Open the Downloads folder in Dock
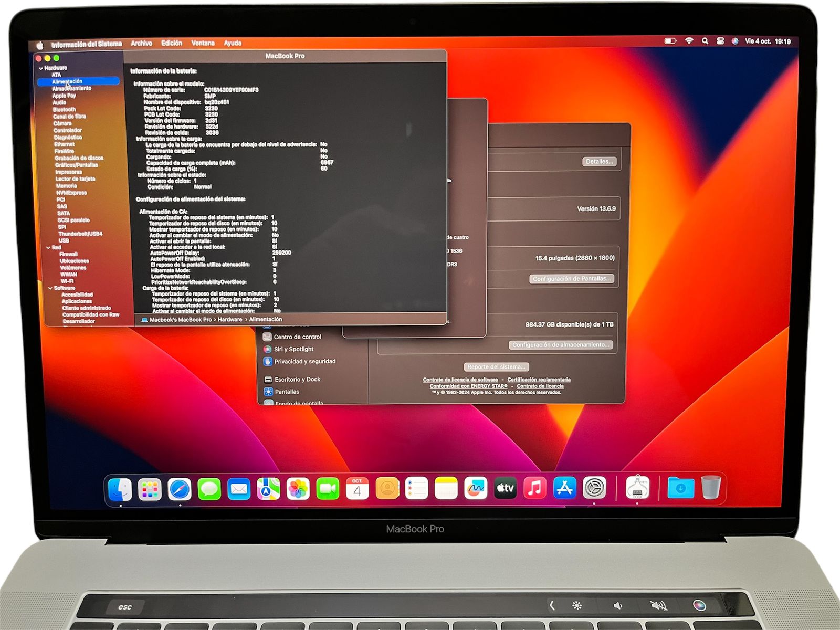The width and height of the screenshot is (840, 630). point(680,488)
